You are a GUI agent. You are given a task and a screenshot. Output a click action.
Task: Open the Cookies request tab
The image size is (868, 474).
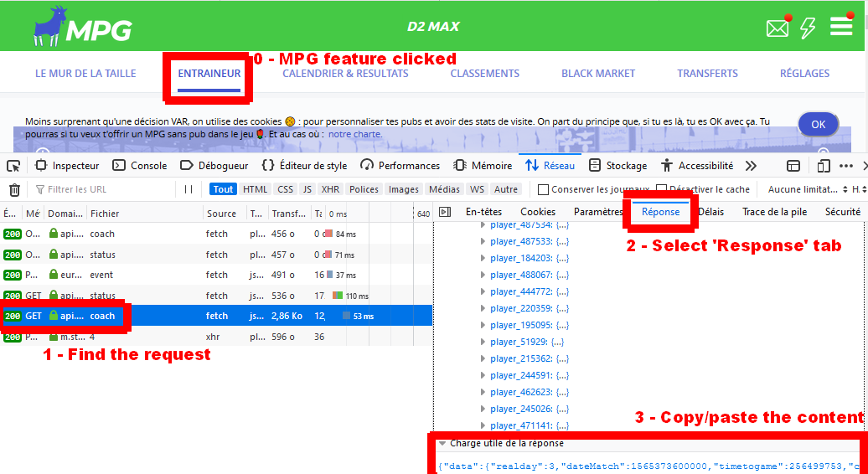tap(538, 212)
